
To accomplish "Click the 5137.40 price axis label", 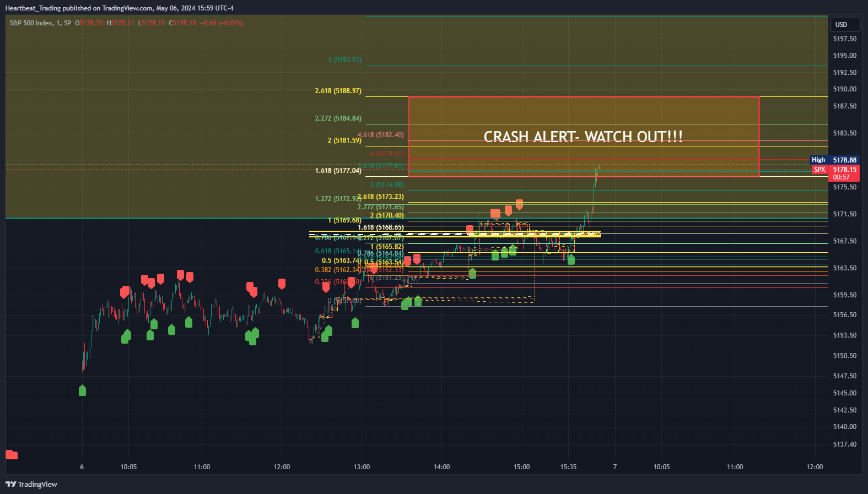I will click(845, 444).
